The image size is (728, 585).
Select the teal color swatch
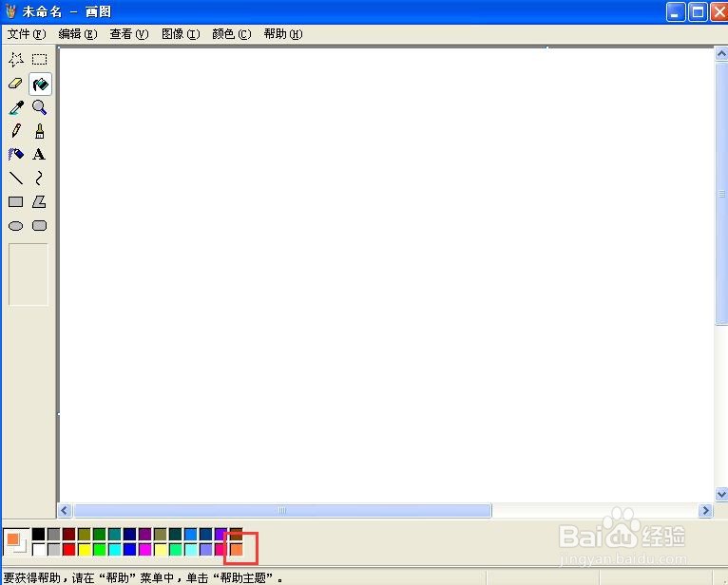pyautogui.click(x=115, y=535)
